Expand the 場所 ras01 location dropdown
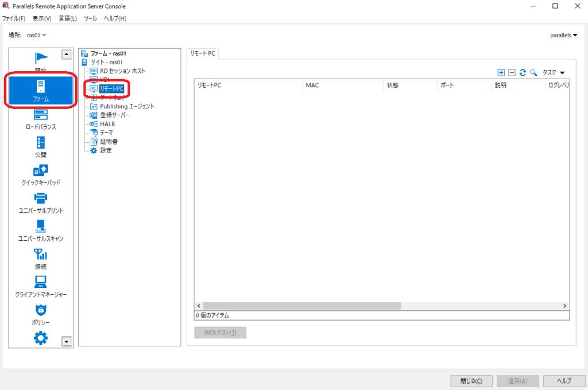The width and height of the screenshot is (588, 390). pyautogui.click(x=37, y=36)
